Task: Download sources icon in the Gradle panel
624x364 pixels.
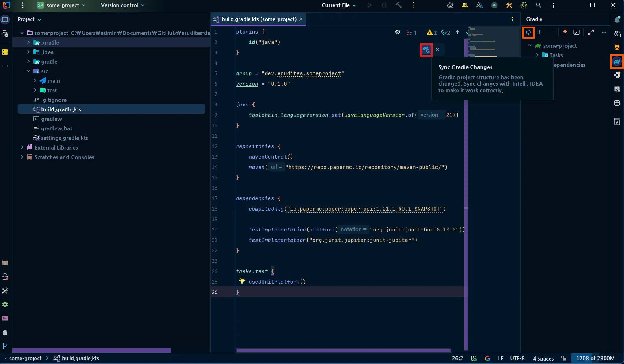Action: (565, 32)
